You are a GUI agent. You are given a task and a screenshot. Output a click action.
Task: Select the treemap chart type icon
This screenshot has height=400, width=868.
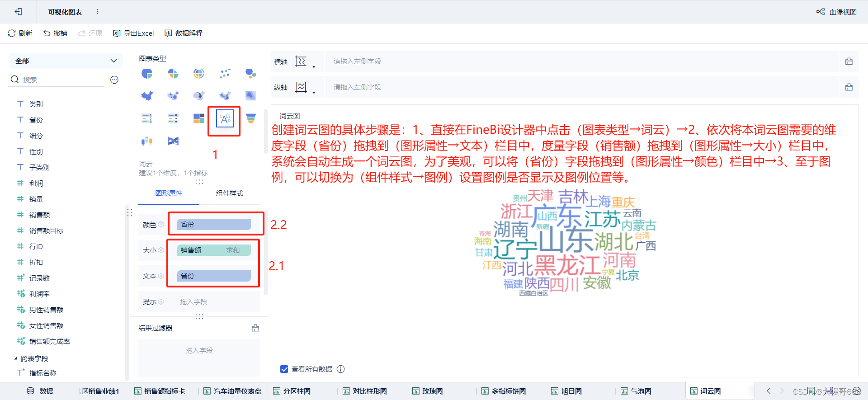[199, 118]
